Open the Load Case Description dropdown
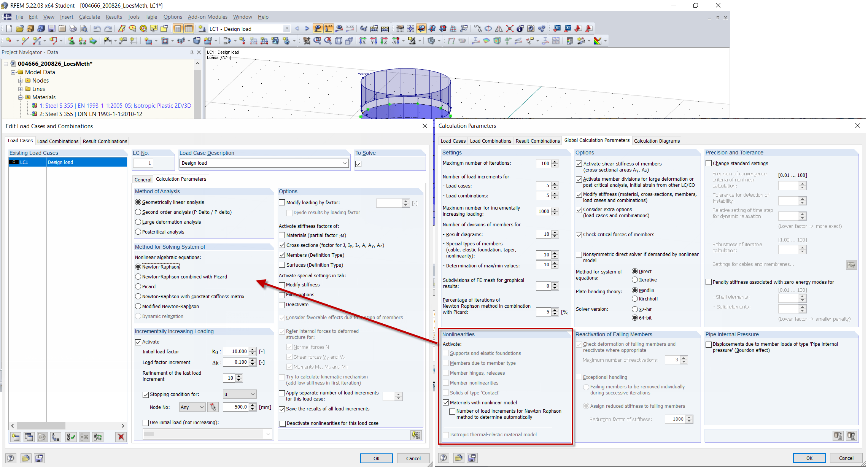Viewport: 868px width, 469px height. [345, 163]
